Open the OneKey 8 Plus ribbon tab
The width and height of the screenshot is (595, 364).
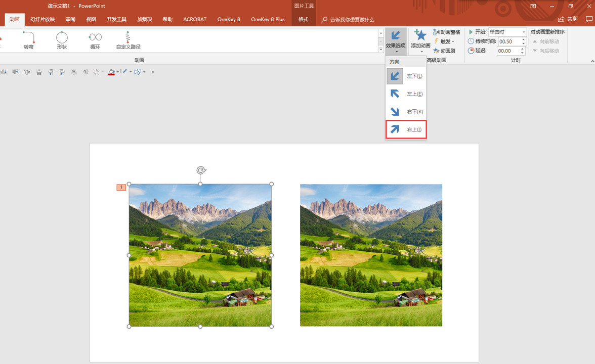(x=268, y=19)
